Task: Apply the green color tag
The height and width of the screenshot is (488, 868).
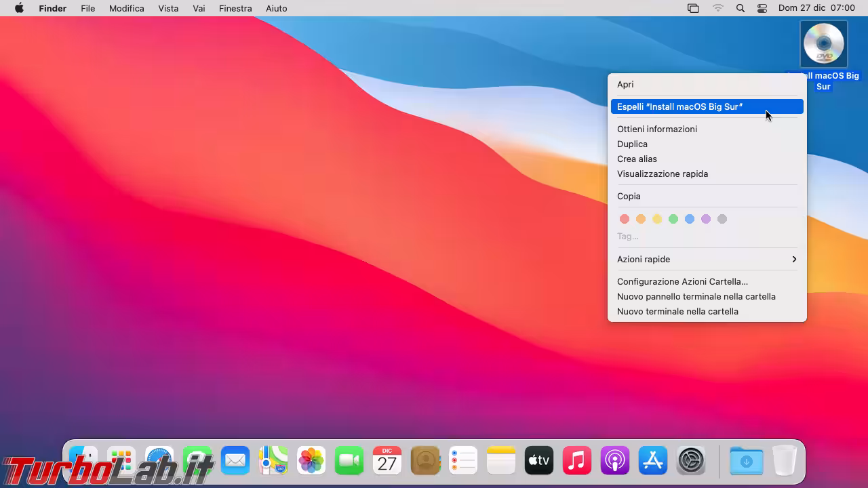Action: coord(673,219)
